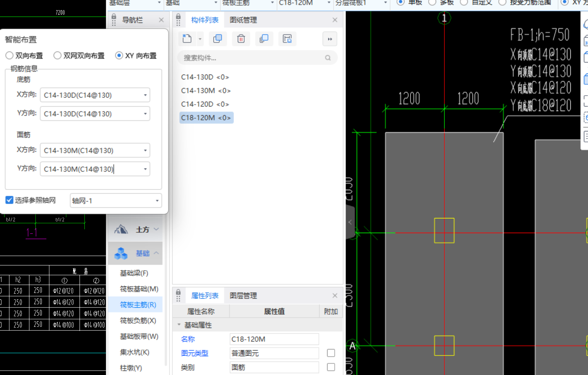
Task: Click the 基础 foundation cube icon
Action: pos(121,253)
